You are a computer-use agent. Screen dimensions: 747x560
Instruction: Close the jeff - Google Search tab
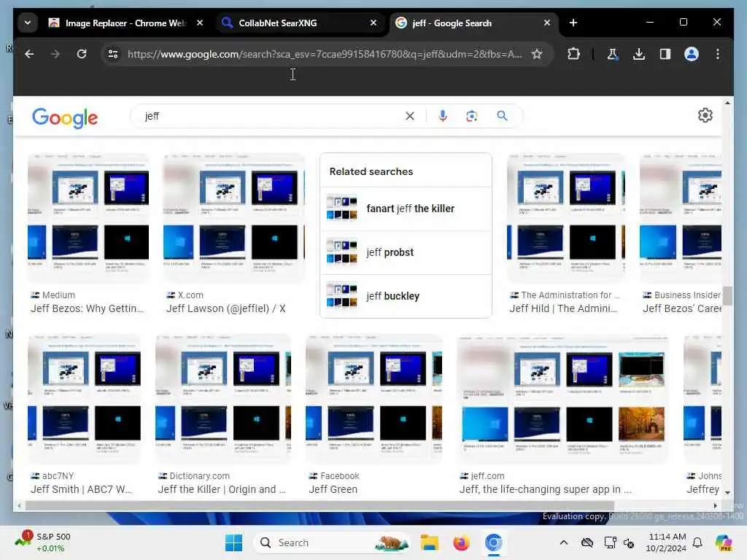547,23
